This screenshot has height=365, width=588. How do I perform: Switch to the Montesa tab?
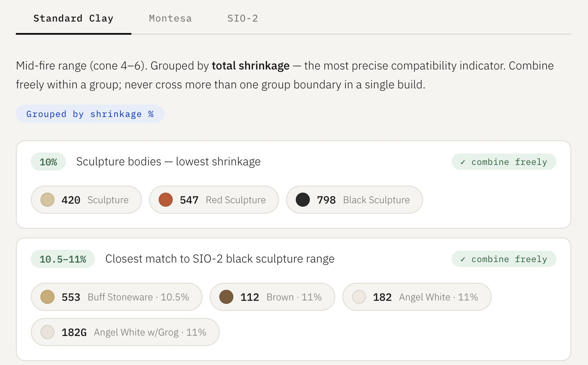coord(170,18)
